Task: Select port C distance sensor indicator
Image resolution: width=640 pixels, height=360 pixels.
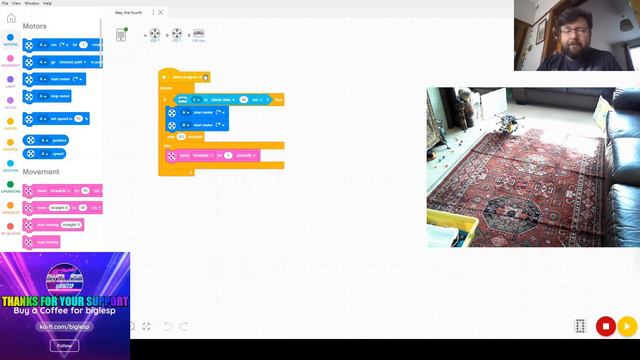Action: 198,35
